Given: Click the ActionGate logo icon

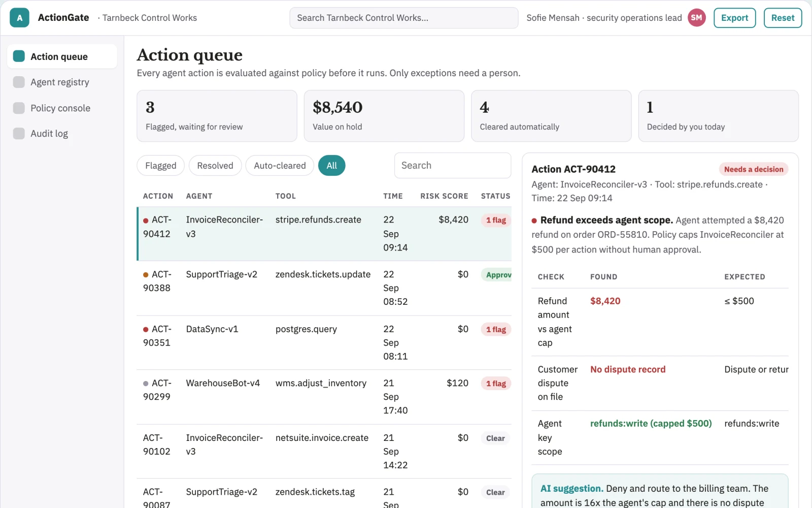Looking at the screenshot, I should coord(19,18).
